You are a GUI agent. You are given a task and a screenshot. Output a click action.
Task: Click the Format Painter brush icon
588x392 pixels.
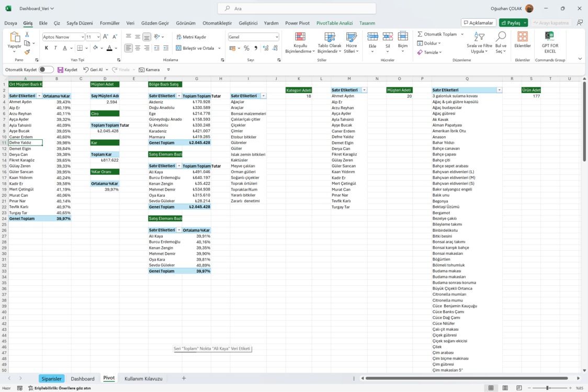pos(27,52)
